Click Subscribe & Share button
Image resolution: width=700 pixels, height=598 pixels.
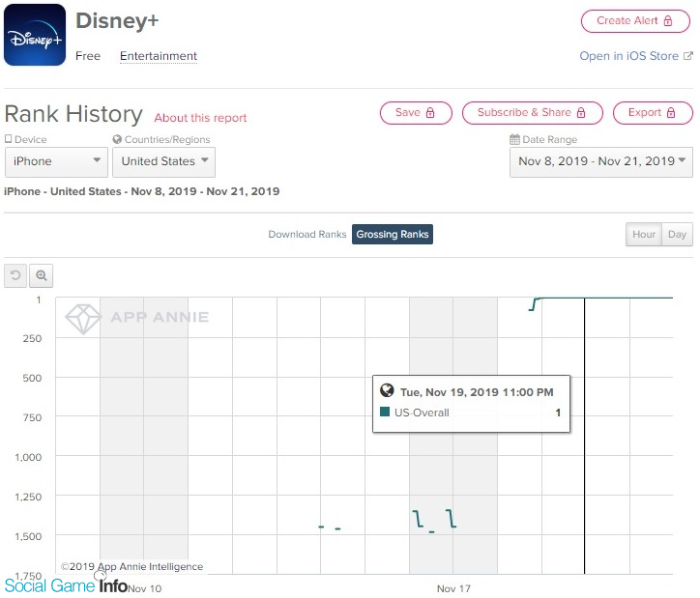532,113
